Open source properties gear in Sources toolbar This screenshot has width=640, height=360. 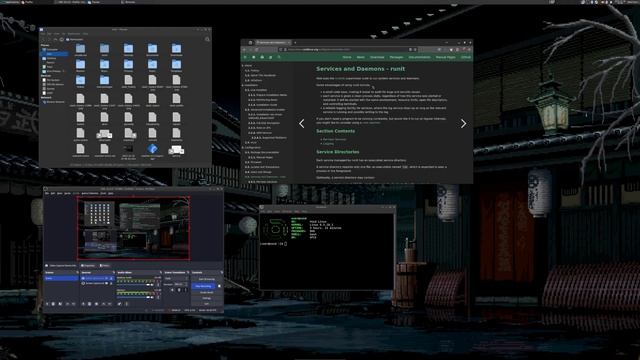[96, 304]
